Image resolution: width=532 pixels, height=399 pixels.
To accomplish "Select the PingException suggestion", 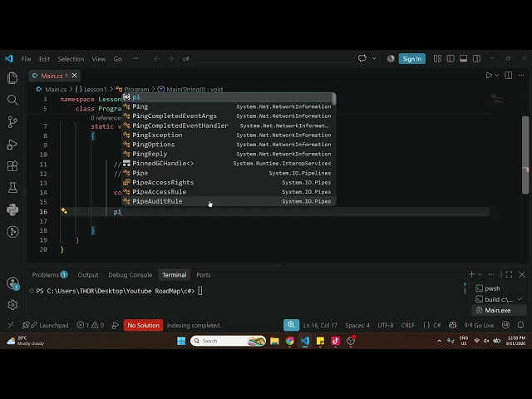I will pyautogui.click(x=229, y=135).
